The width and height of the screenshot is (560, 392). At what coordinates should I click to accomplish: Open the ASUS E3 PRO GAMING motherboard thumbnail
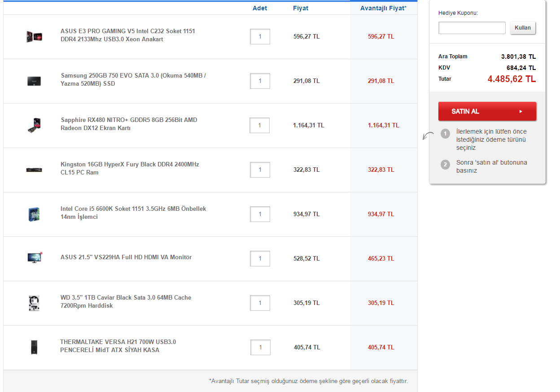pyautogui.click(x=34, y=36)
